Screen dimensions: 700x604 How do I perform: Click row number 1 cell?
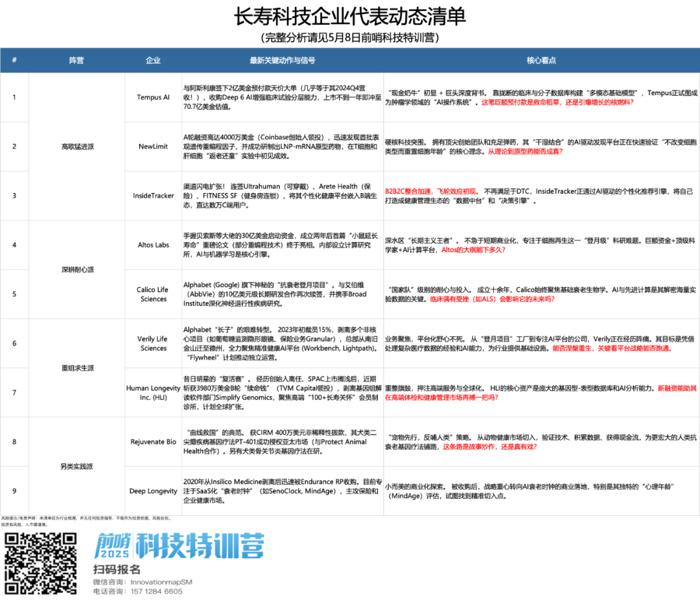pyautogui.click(x=14, y=97)
